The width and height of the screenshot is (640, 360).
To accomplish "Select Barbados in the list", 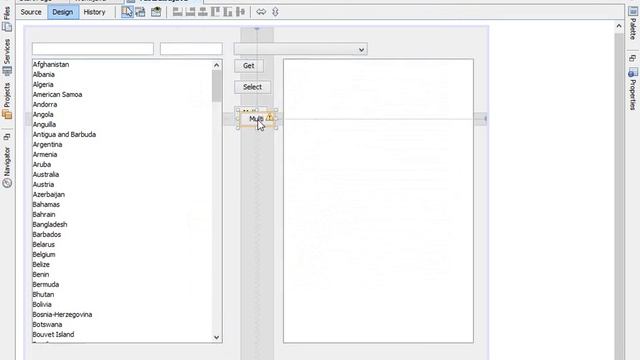I will pos(47,235).
